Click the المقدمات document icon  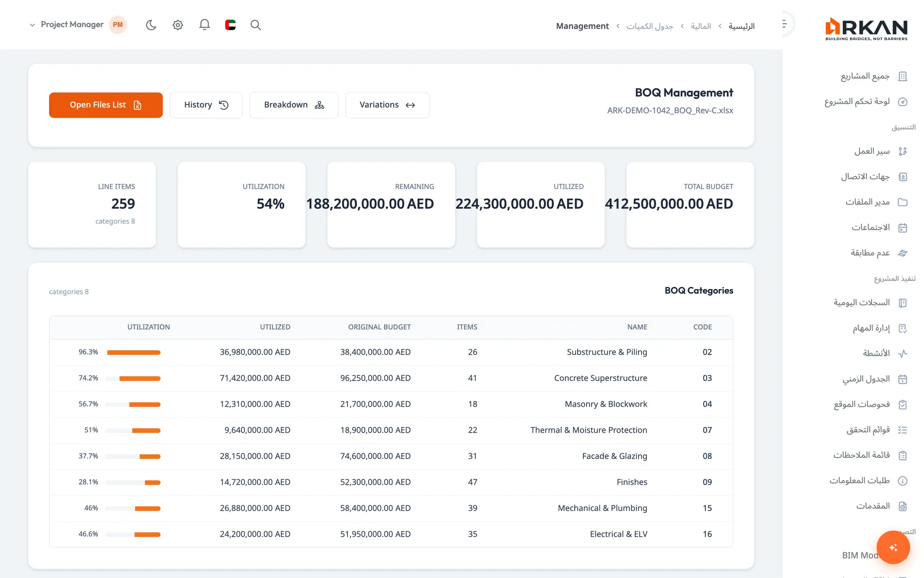point(903,506)
